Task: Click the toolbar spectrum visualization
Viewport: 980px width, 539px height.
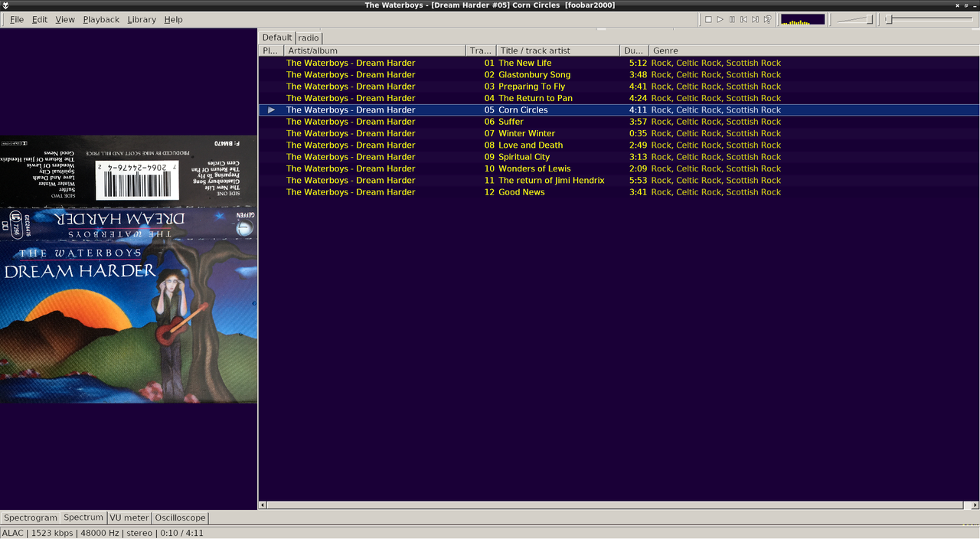Action: click(802, 19)
